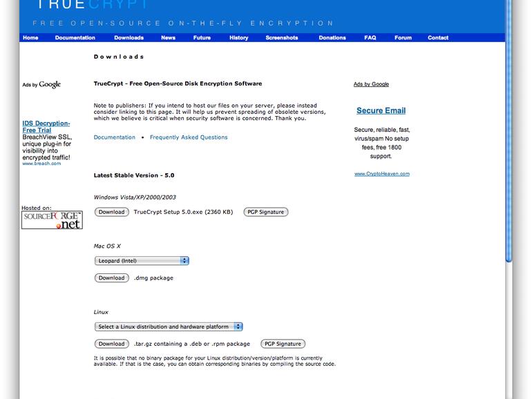532x399 pixels.
Task: Open the Screenshots nav item
Action: 282,38
